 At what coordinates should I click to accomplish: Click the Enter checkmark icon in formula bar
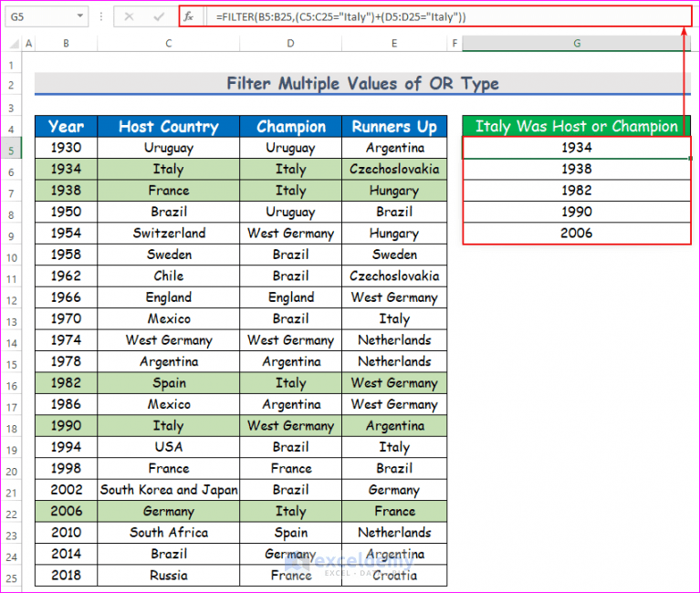159,17
